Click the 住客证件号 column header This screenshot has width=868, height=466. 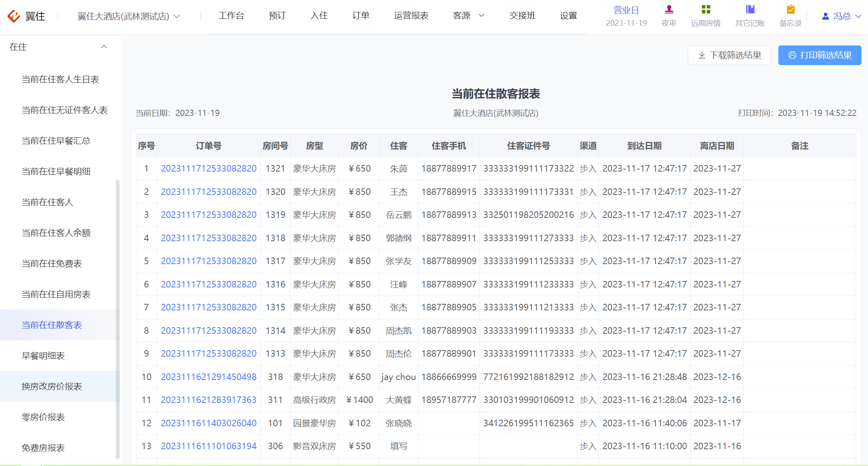click(x=529, y=146)
